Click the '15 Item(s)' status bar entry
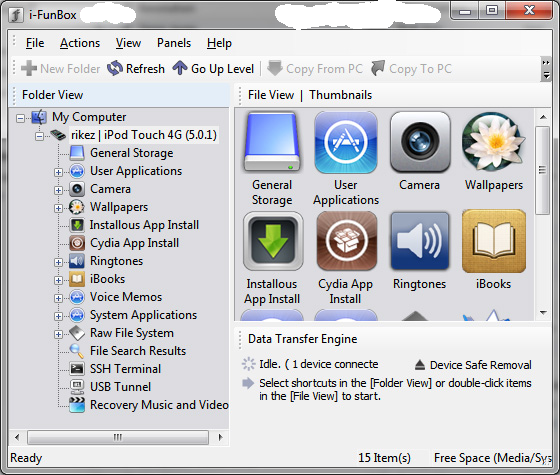The height and width of the screenshot is (475, 560). click(384, 458)
